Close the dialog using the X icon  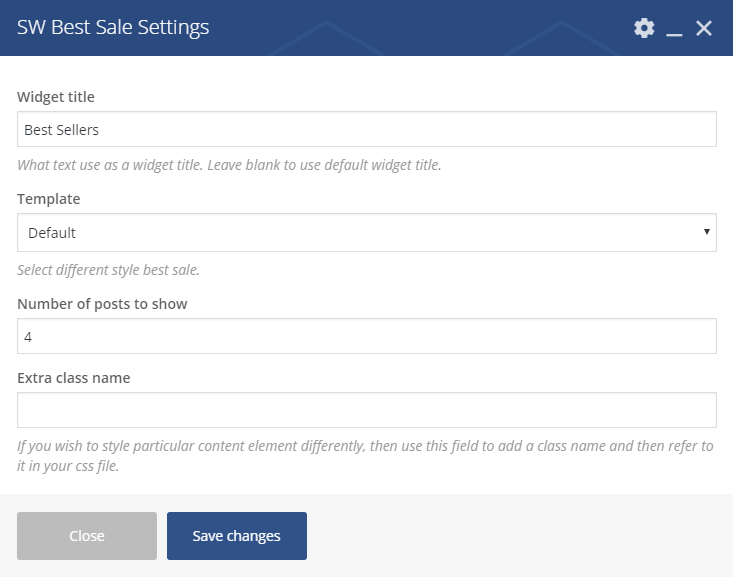point(704,28)
